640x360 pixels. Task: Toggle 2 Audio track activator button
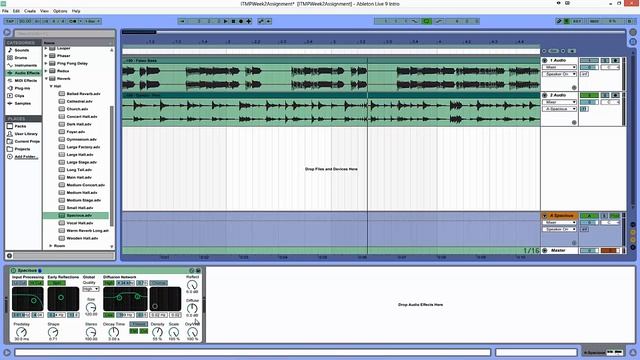coord(589,95)
